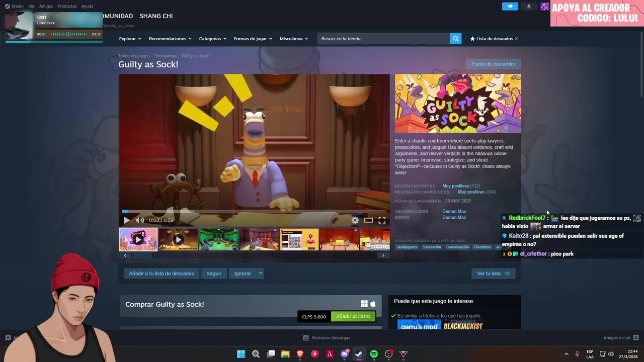Screen dimensions: 644x362
Task: Open the Categorías dropdown
Action: click(212, 39)
